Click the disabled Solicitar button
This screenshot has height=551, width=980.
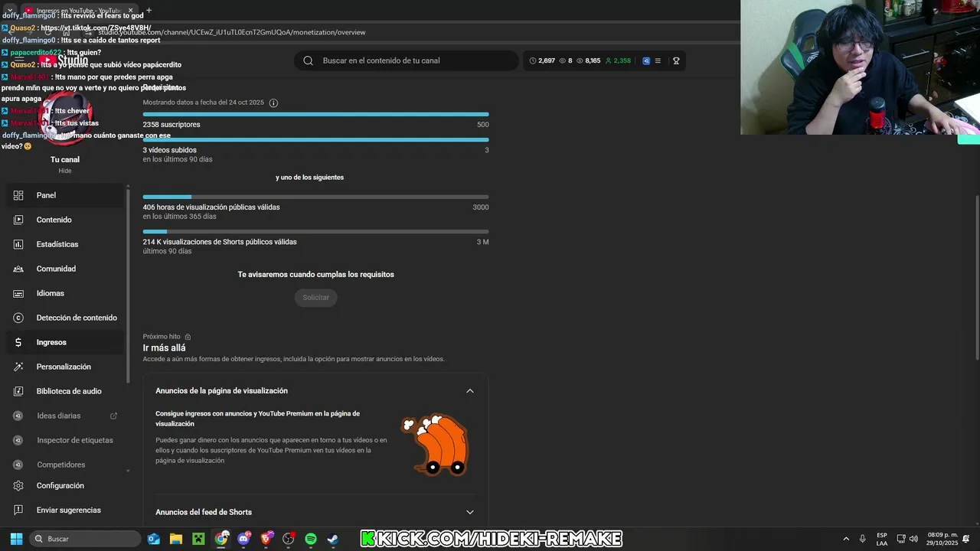[315, 298]
